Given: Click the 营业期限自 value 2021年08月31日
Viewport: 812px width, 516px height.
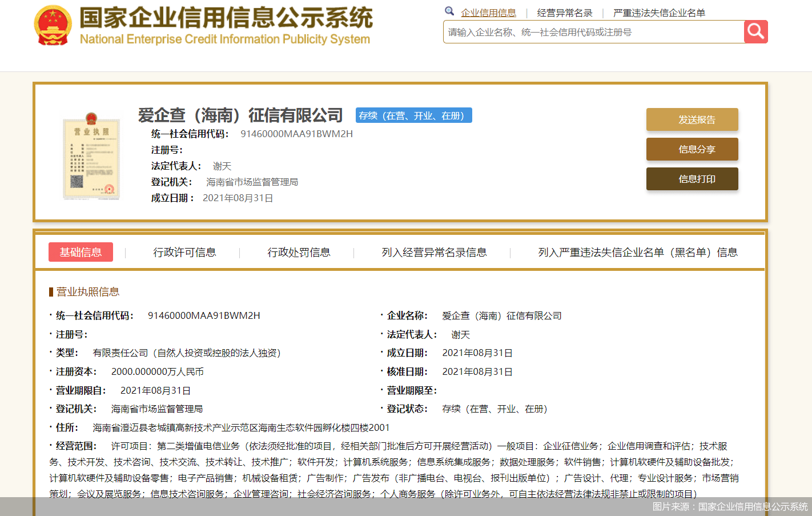Looking at the screenshot, I should (155, 391).
